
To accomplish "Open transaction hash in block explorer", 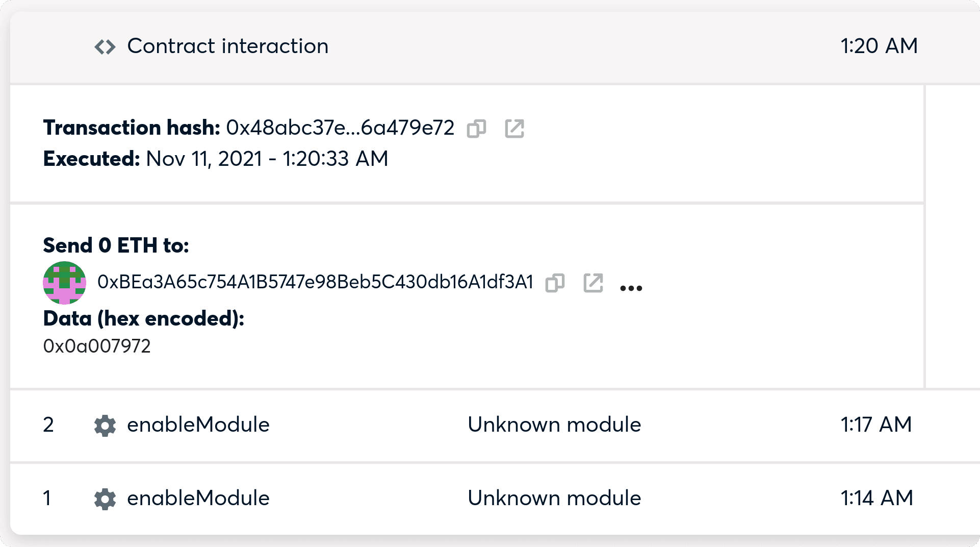I will click(514, 129).
